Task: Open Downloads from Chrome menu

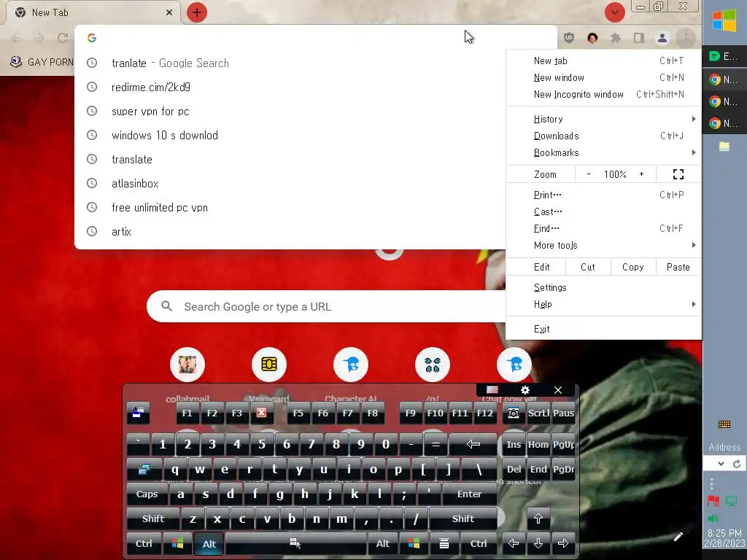Action: [x=603, y=136]
